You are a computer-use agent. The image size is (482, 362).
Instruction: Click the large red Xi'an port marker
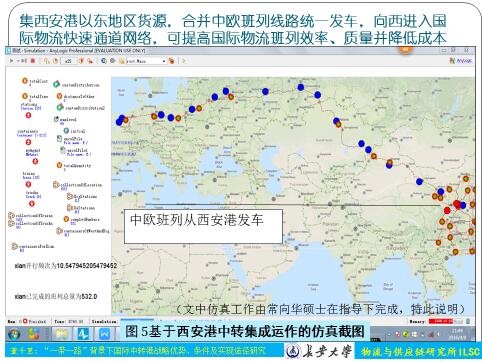click(x=457, y=204)
